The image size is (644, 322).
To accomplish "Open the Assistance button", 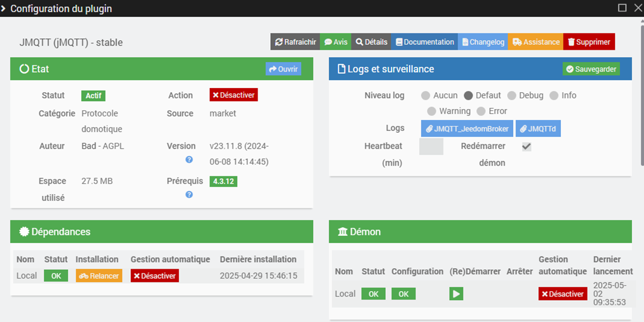I will 536,42.
